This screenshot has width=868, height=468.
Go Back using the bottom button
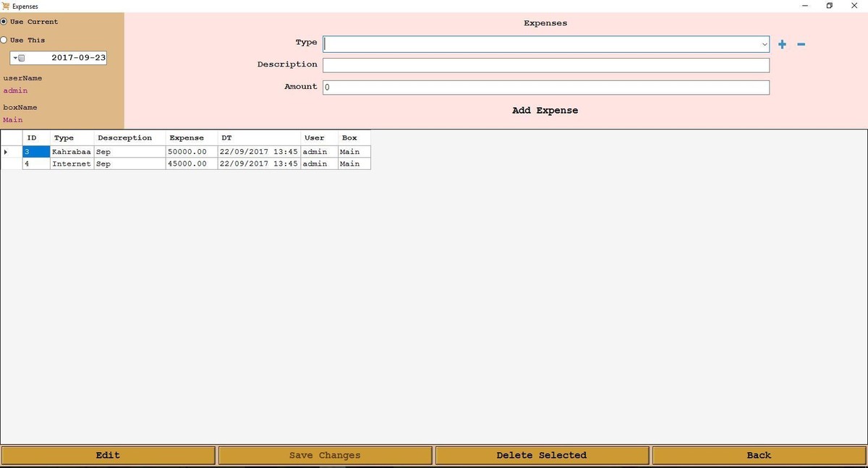(759, 455)
